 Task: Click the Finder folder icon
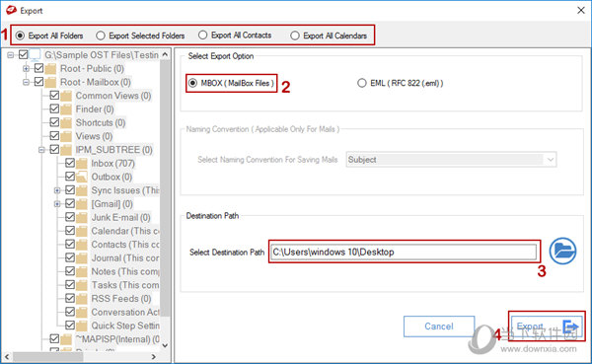[66, 109]
